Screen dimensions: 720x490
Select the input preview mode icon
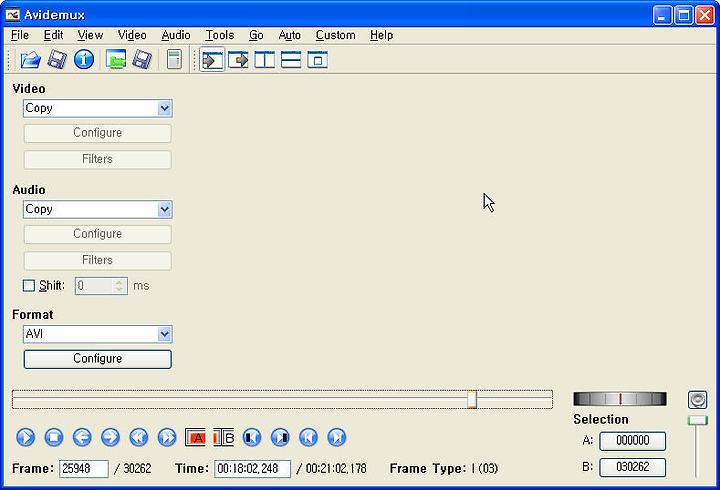[x=212, y=60]
